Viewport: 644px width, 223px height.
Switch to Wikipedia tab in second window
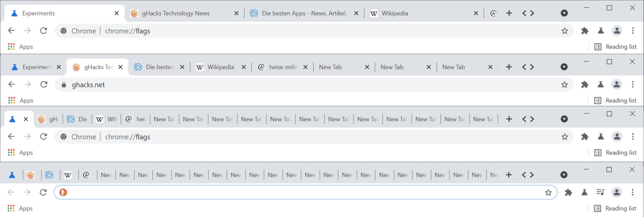point(221,67)
